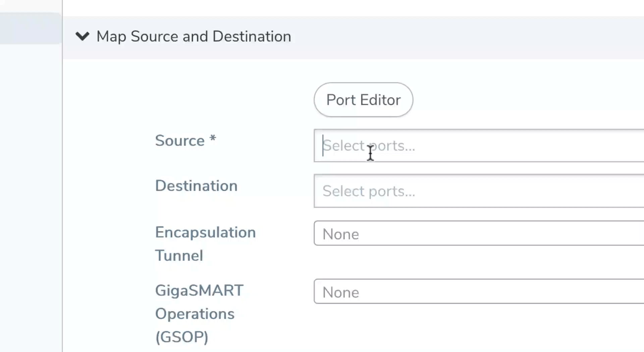Click the blank area of the section header bar
644x352 pixels.
[x=470, y=37]
